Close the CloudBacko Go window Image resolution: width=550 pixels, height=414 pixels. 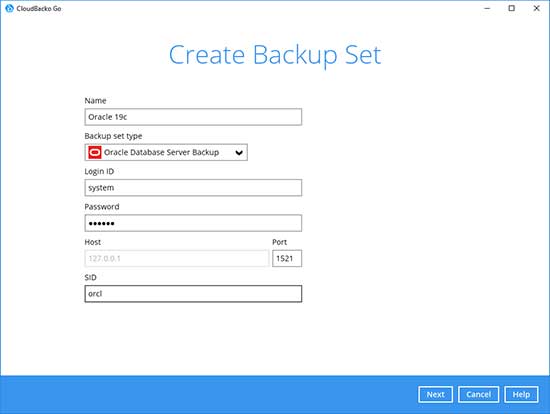pyautogui.click(x=536, y=8)
